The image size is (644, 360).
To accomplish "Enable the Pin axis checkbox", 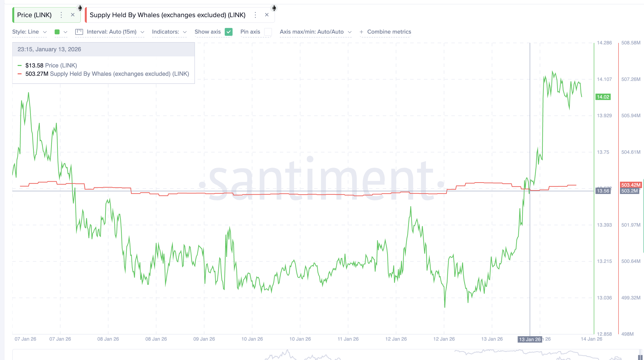I will point(268,32).
